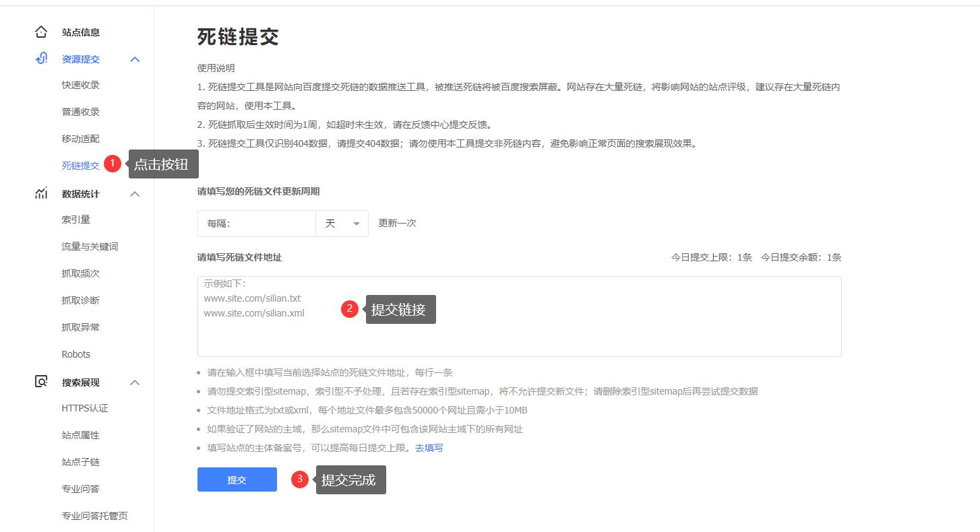Screen dimensions: 980x532
Task: Open 流量与关键词 in the sidebar
Action: point(90,246)
